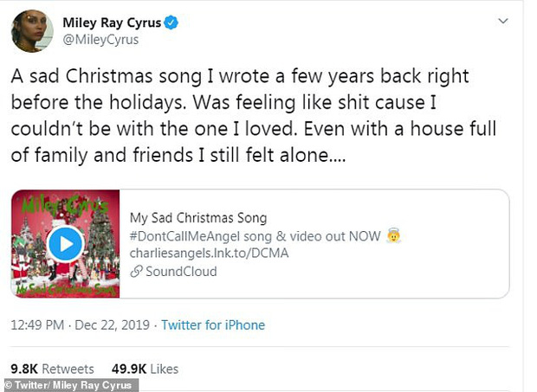The height and width of the screenshot is (392, 537).
Task: Visit the charliesangels.lnk.to/DCMA link
Action: (x=209, y=254)
